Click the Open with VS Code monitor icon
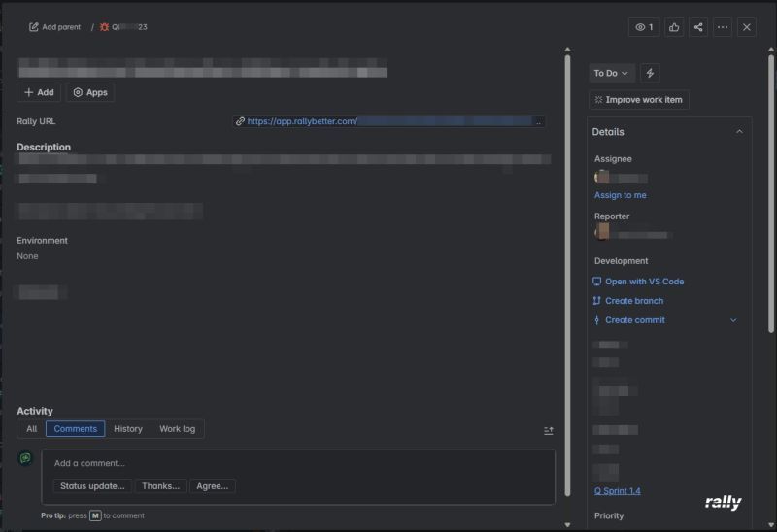This screenshot has height=532, width=777. [597, 282]
